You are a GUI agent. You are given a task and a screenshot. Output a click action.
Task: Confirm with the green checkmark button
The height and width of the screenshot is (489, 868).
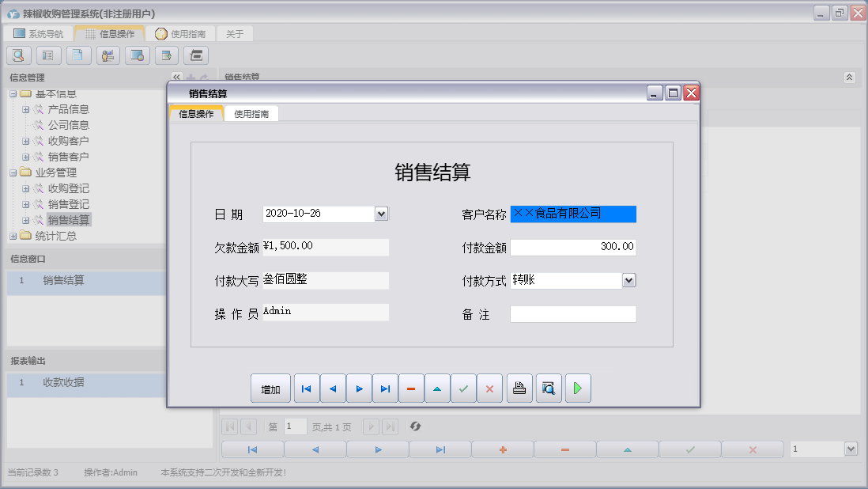463,388
